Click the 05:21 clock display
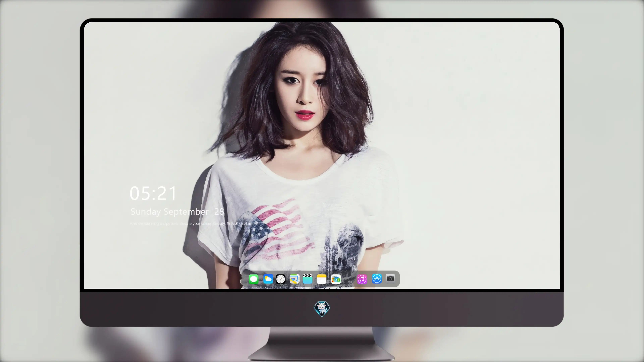This screenshot has height=362, width=644. [x=153, y=193]
